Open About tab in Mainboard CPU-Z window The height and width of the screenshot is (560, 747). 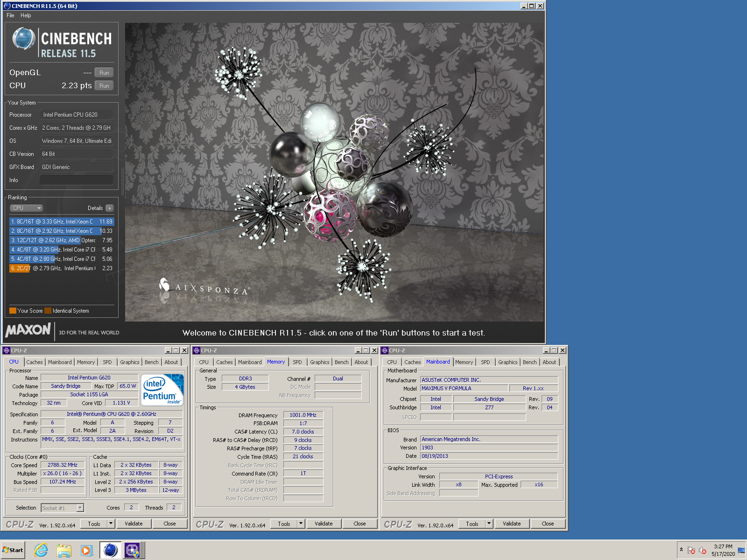pyautogui.click(x=550, y=362)
